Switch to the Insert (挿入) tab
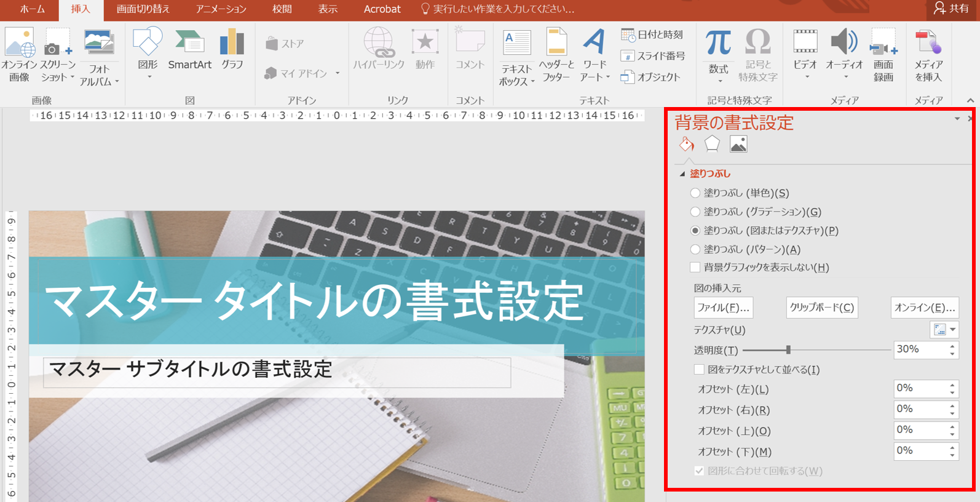 [81, 9]
